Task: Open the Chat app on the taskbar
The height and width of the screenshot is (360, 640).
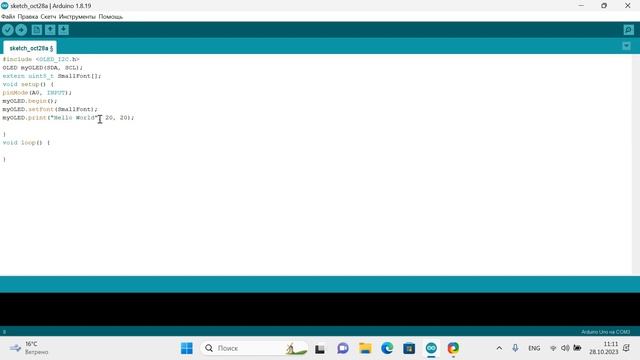Action: [343, 348]
